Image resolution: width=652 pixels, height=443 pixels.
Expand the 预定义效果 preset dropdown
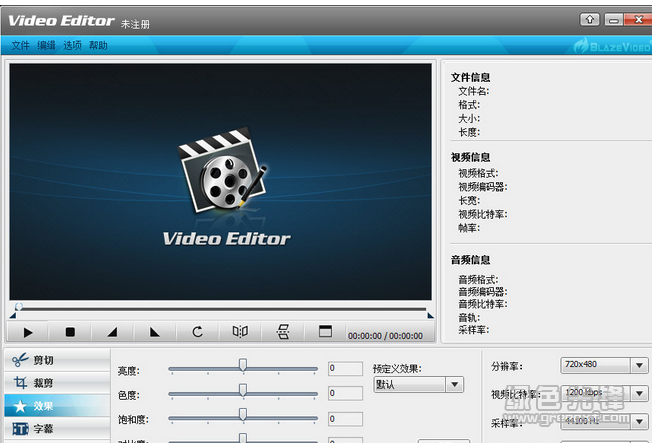(454, 384)
